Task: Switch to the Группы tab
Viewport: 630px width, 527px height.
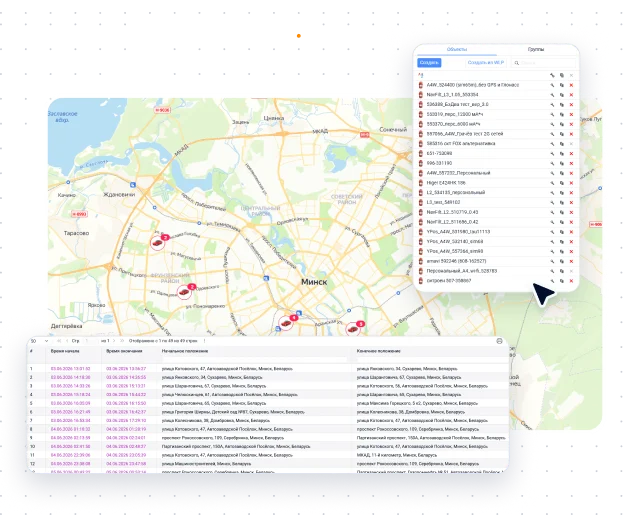Action: click(x=536, y=49)
